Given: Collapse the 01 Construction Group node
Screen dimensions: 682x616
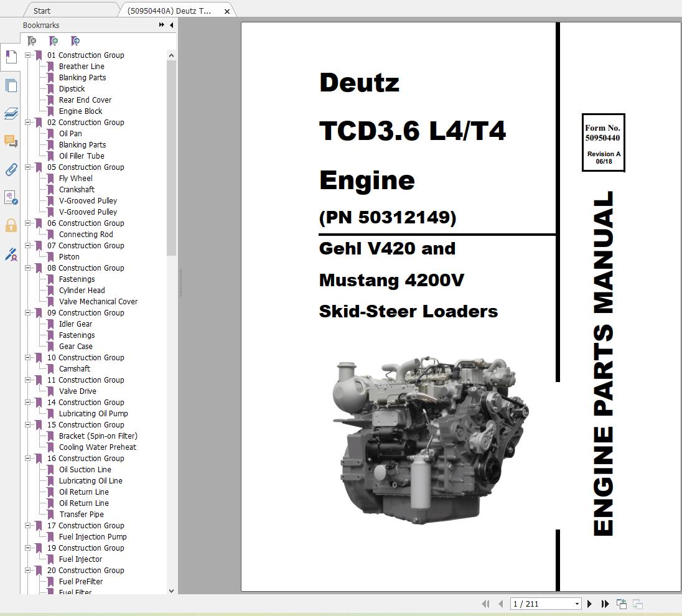Looking at the screenshot, I should [x=28, y=55].
